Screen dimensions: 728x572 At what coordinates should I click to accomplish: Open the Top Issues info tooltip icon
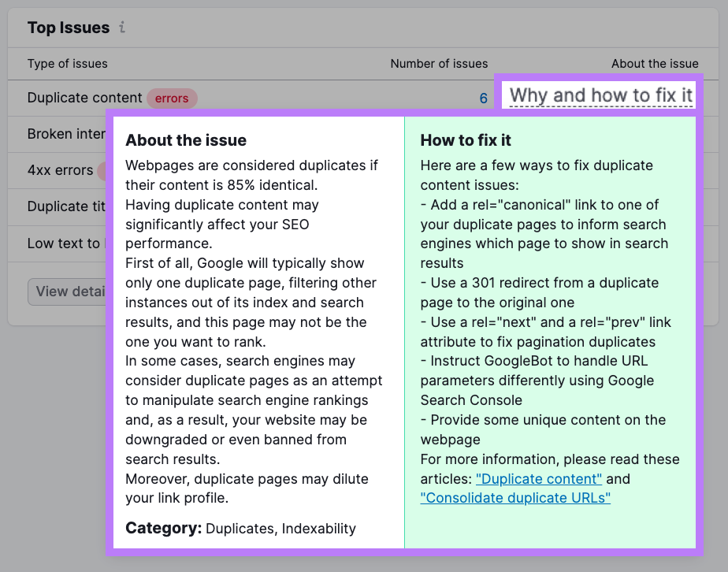click(121, 28)
